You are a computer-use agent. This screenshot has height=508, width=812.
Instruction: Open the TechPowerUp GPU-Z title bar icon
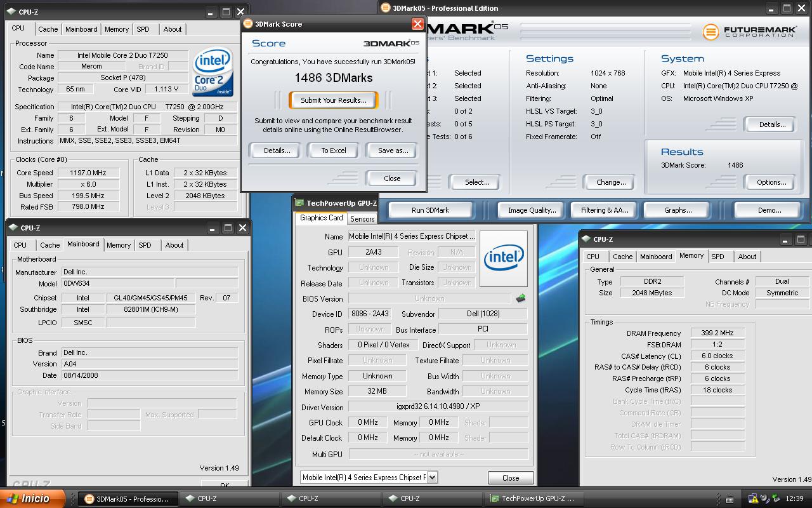[x=299, y=203]
